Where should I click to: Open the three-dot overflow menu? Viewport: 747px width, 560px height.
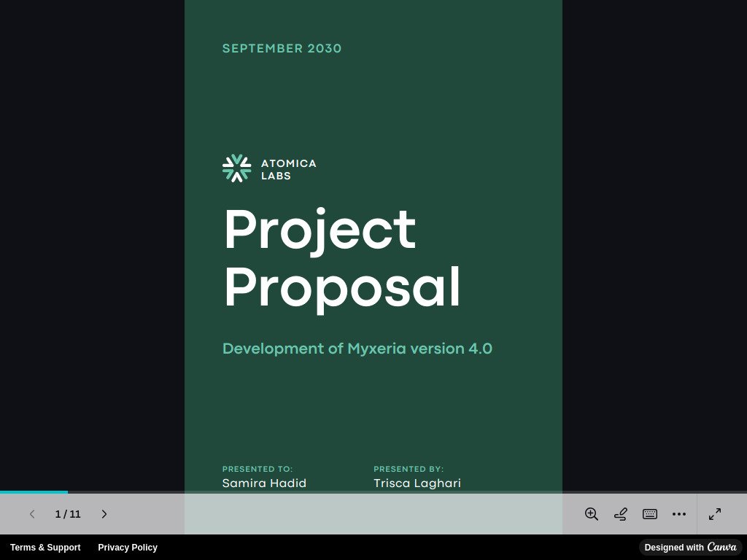(x=679, y=514)
